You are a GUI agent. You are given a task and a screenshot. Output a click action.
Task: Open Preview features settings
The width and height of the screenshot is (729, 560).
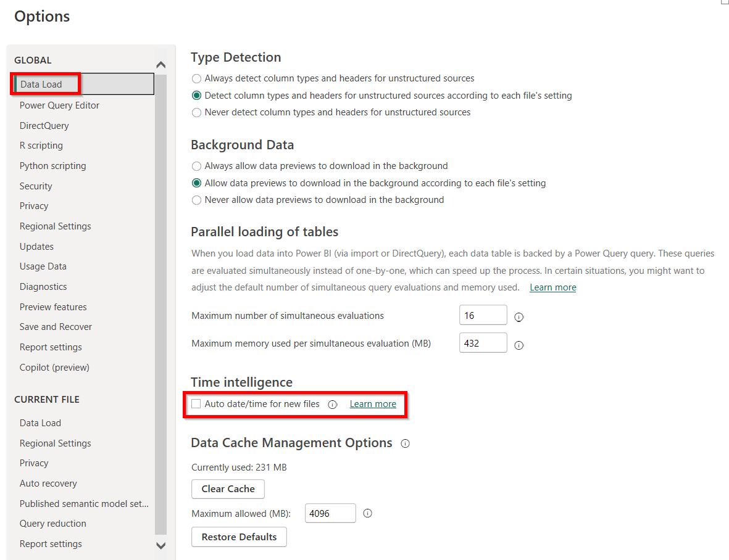coord(53,307)
